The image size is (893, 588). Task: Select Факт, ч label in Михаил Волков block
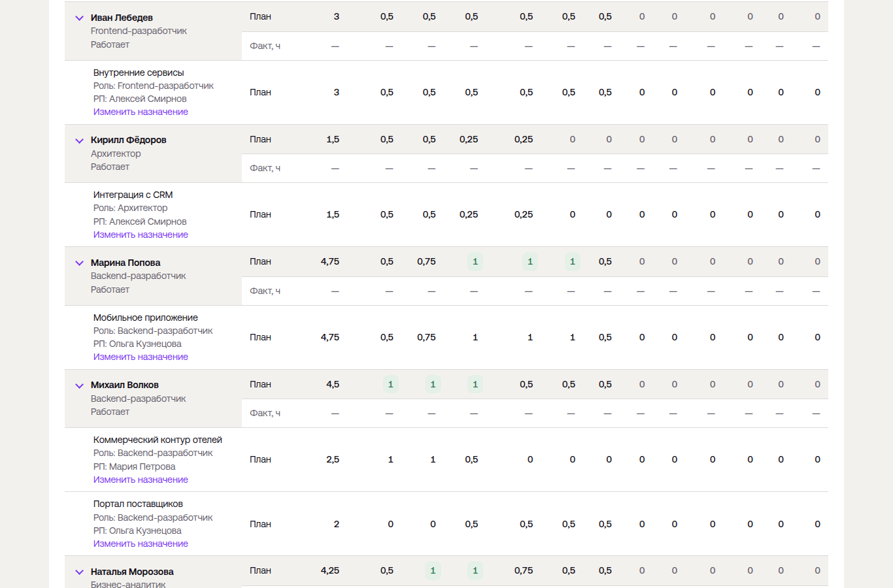tap(265, 413)
